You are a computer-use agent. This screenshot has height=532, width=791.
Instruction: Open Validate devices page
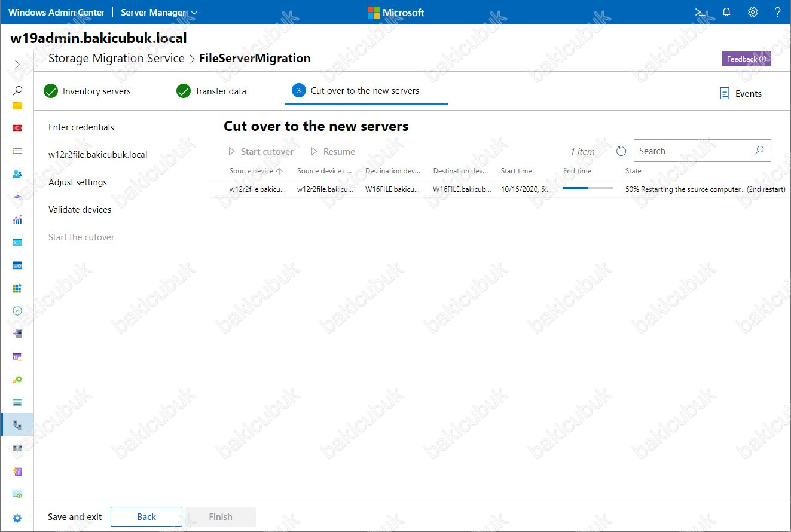click(80, 210)
